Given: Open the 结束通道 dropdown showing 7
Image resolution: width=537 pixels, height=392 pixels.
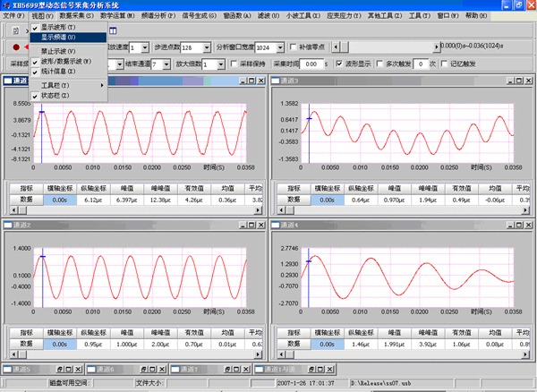Looking at the screenshot, I should [167, 64].
